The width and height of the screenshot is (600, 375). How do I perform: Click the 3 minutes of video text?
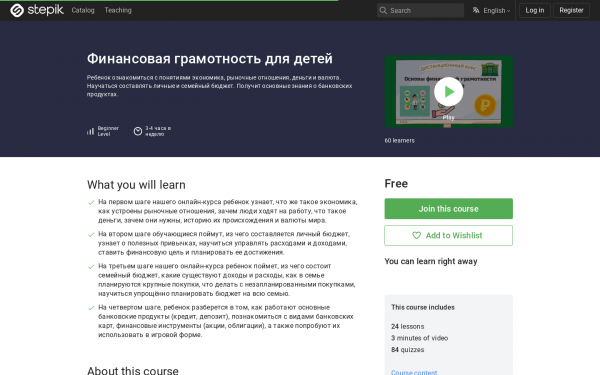[419, 338]
